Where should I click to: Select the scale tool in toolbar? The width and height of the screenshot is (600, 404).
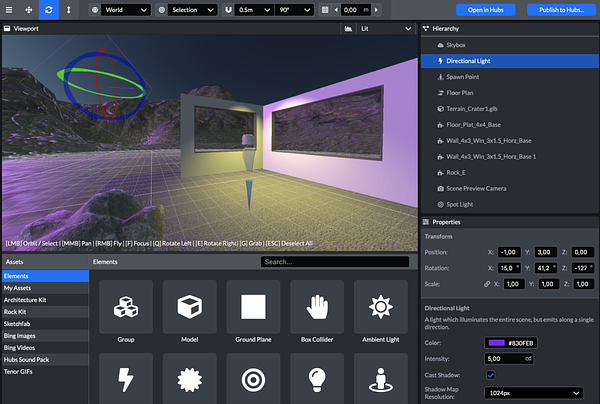click(x=68, y=10)
